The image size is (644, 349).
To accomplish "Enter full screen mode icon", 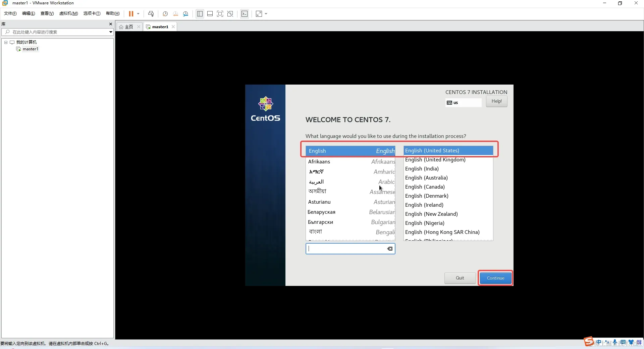I will pyautogui.click(x=220, y=14).
